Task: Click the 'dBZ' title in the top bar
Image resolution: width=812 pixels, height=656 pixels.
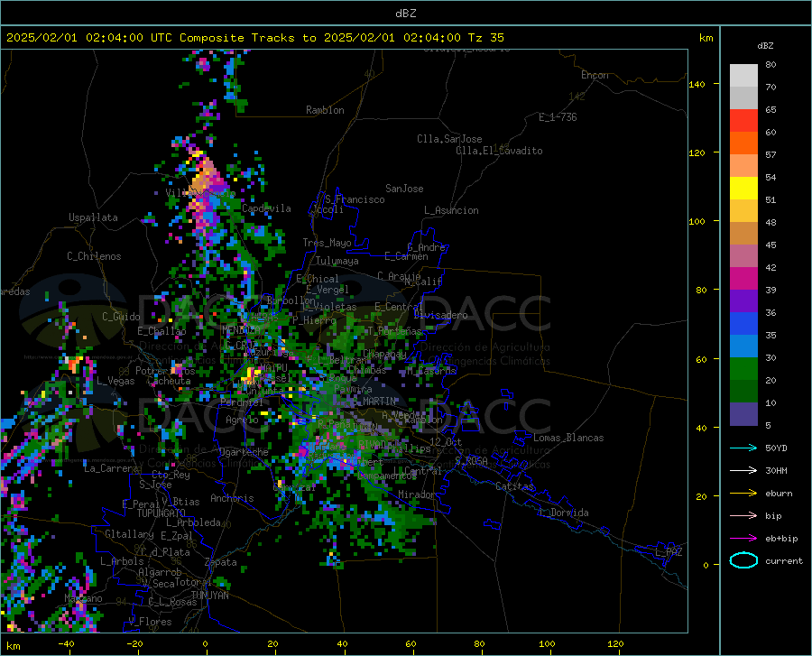Action: point(405,14)
